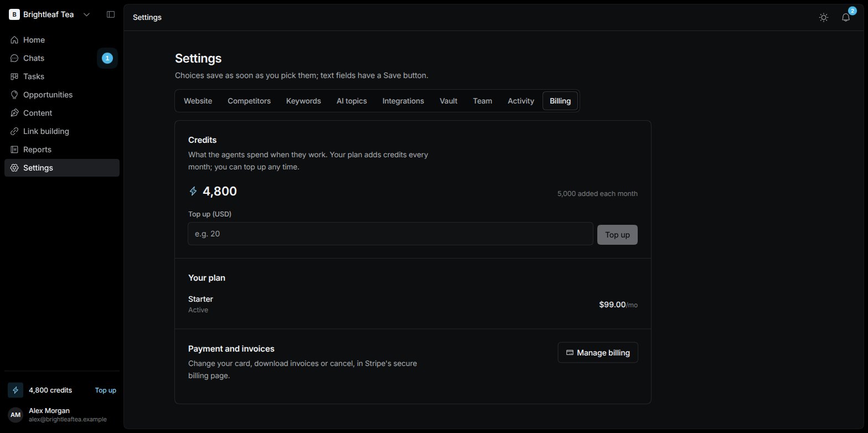868x433 pixels.
Task: Go to the AI topics tab
Action: 352,101
